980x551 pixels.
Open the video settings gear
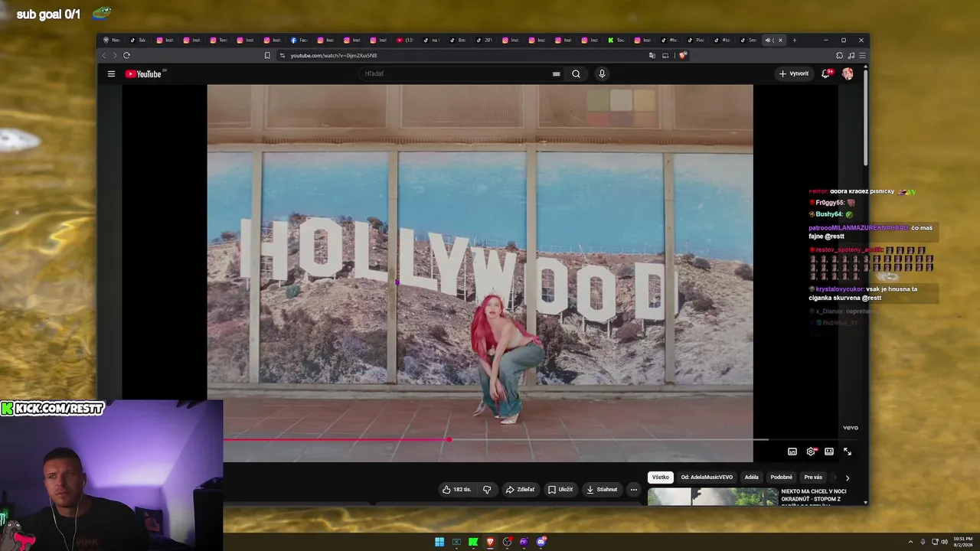pos(811,452)
